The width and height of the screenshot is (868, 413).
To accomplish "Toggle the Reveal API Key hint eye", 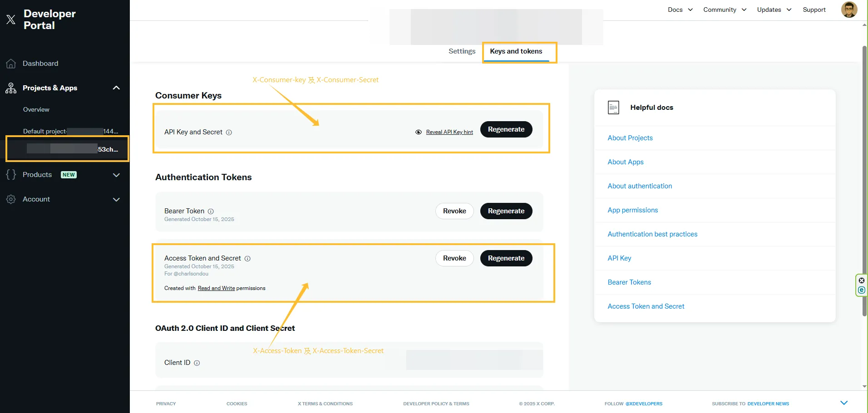I will pyautogui.click(x=419, y=132).
